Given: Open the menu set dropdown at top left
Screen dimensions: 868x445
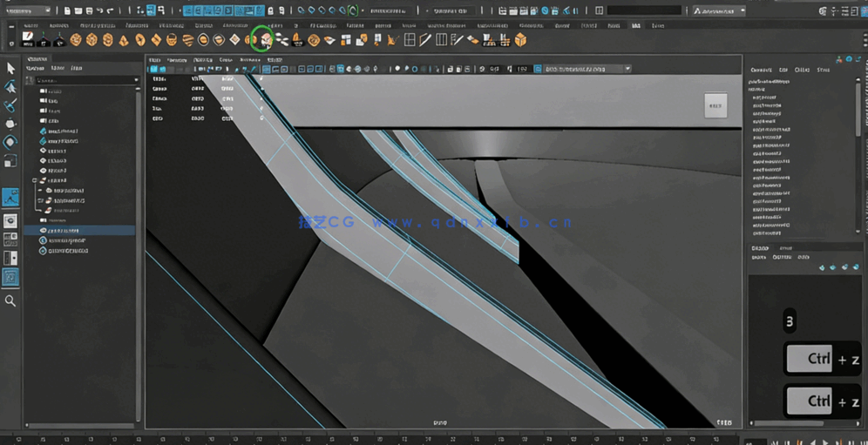Looking at the screenshot, I should click(x=28, y=11).
